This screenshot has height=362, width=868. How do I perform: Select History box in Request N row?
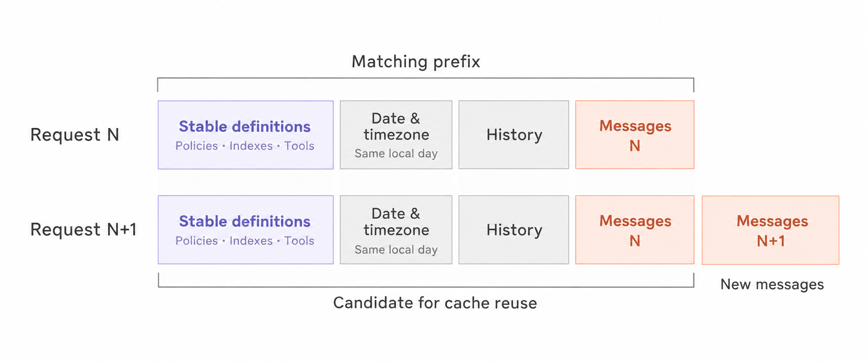(514, 135)
